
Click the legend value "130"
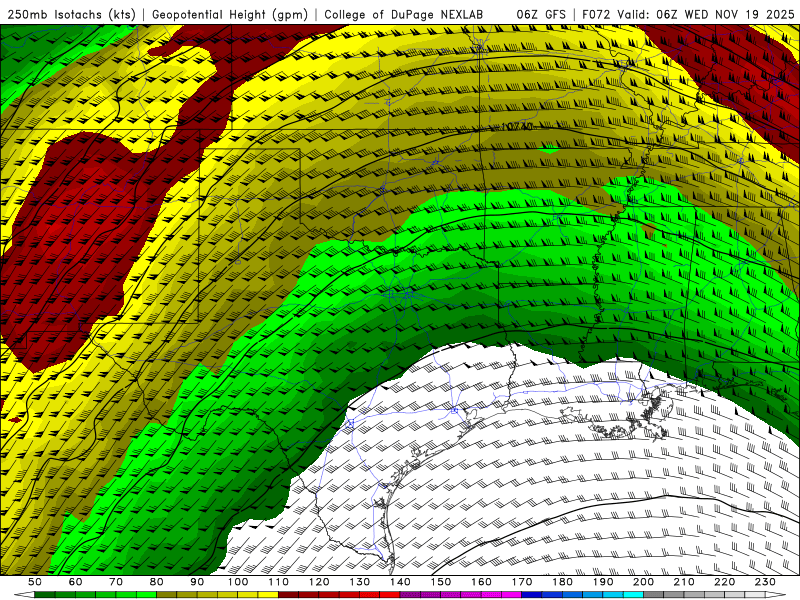360,582
